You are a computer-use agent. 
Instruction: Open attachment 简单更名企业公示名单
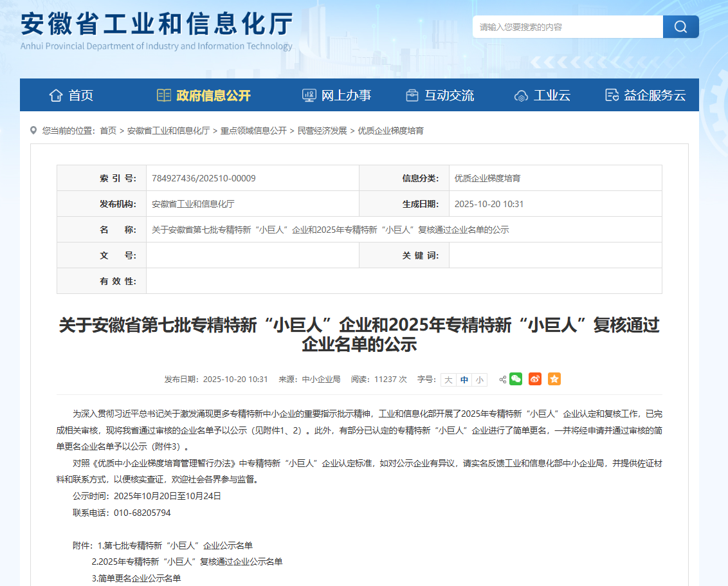tap(136, 578)
